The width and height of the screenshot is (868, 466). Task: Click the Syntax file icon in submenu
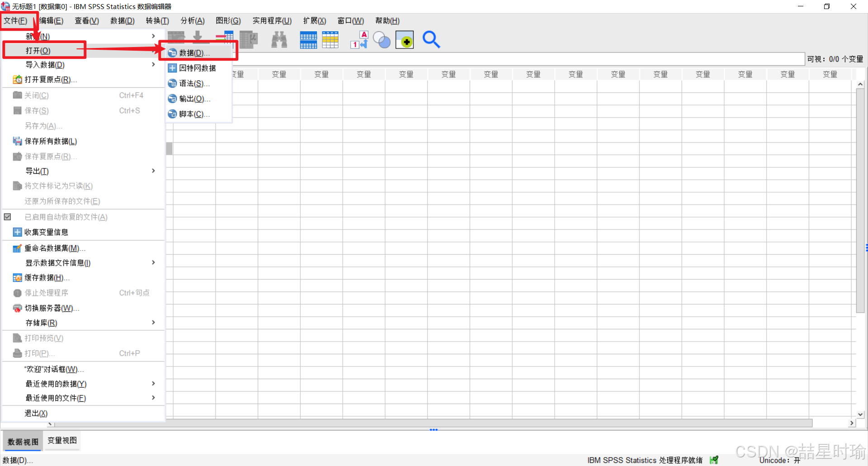click(x=172, y=83)
